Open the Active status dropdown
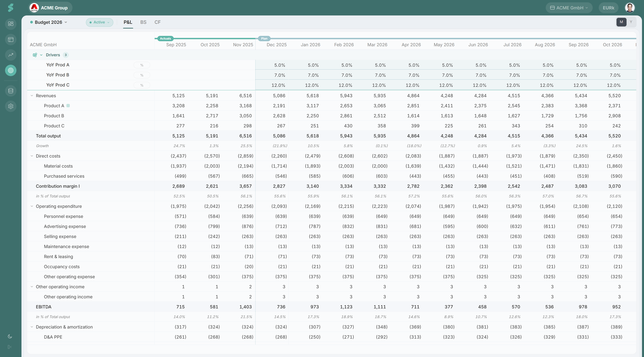Image resolution: width=644 pixels, height=357 pixels. pos(99,22)
